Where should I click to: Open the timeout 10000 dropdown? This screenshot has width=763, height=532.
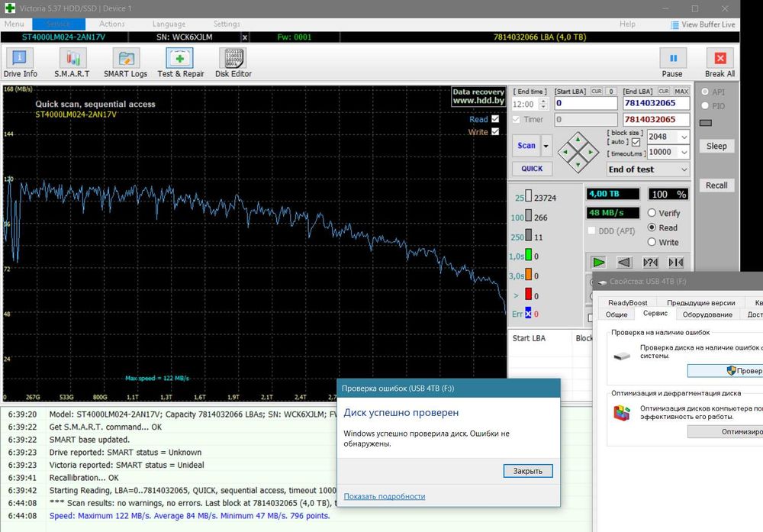[x=683, y=153]
